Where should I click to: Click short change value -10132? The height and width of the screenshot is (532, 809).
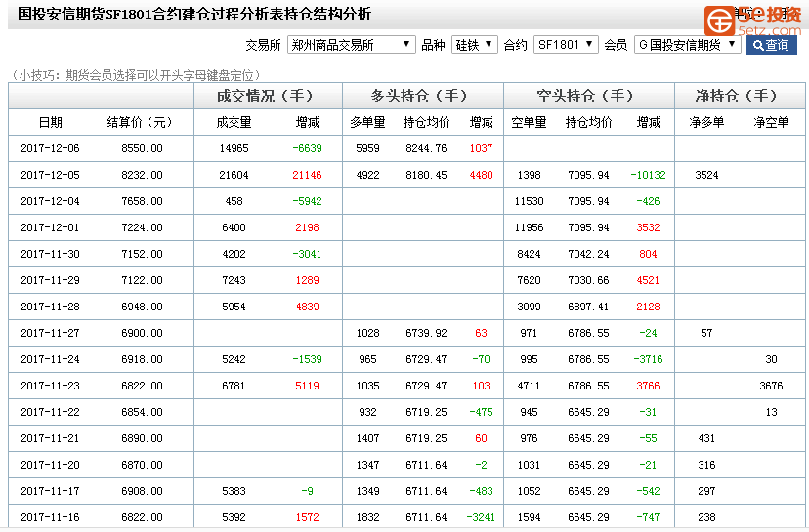pos(648,175)
